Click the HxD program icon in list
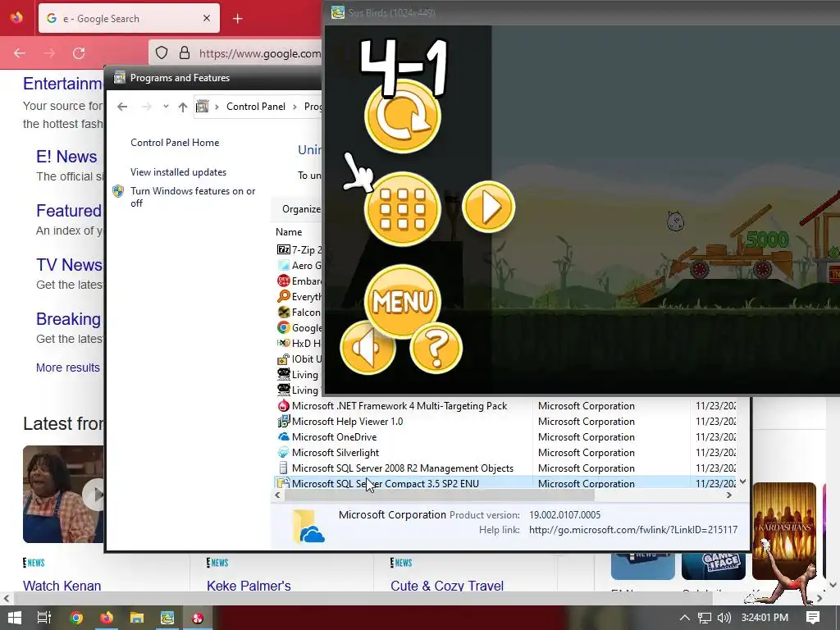Image resolution: width=840 pixels, height=630 pixels. [x=283, y=344]
